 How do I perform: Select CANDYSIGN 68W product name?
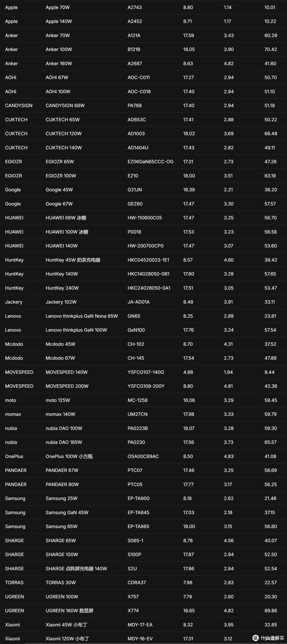65,106
